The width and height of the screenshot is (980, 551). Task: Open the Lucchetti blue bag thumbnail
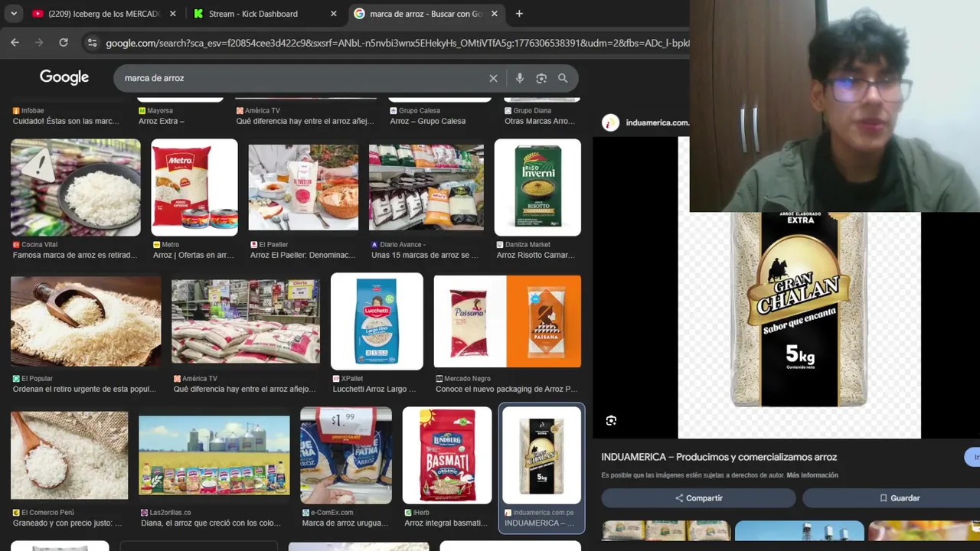pos(377,321)
